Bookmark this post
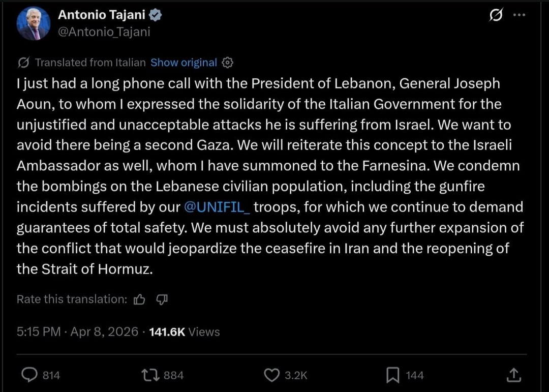Screen dimensions: 549x392 [393, 375]
